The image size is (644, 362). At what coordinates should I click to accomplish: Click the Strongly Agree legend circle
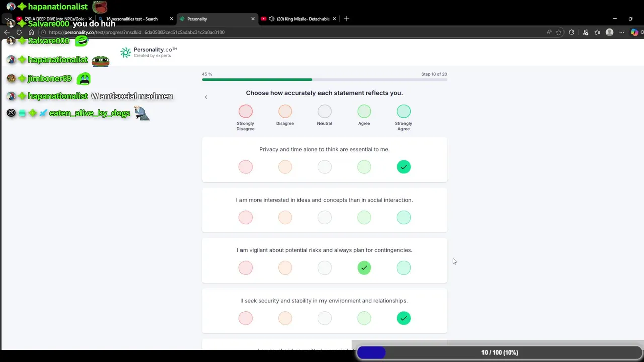coord(404,111)
